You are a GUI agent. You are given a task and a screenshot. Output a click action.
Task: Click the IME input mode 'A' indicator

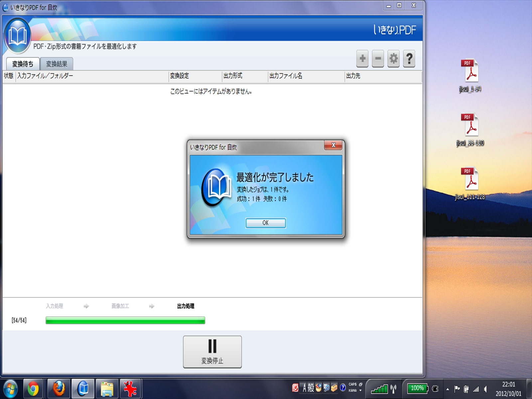tap(304, 388)
